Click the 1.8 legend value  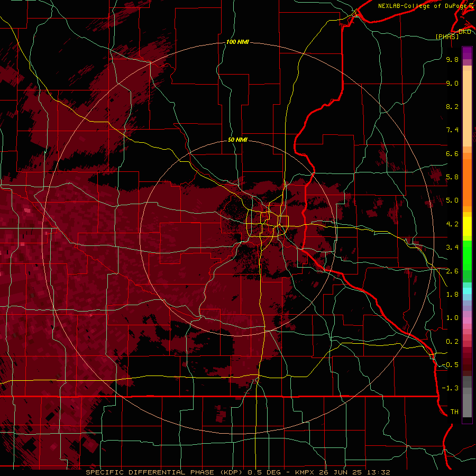[x=452, y=295]
